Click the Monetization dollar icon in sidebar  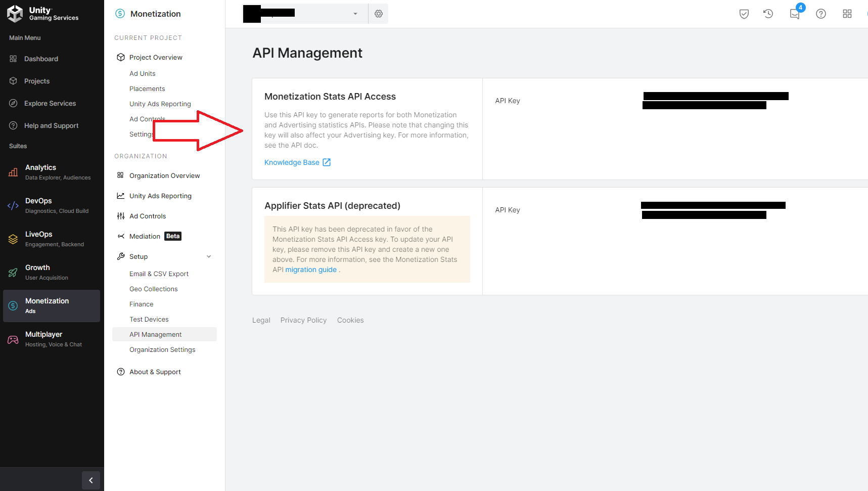click(x=13, y=305)
